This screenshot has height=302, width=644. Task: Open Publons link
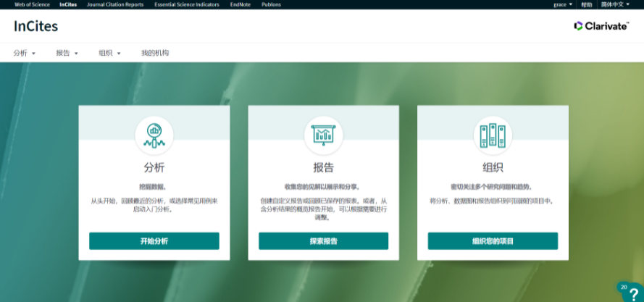(271, 4)
